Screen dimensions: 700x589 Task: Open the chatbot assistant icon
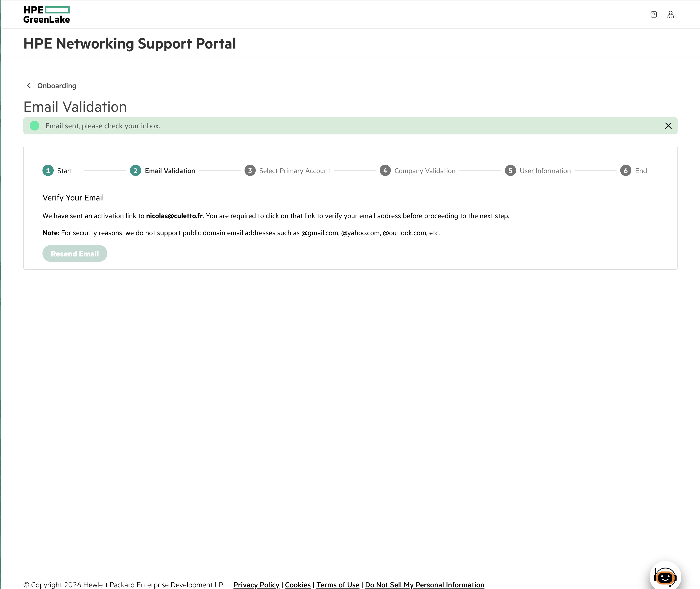pyautogui.click(x=665, y=576)
